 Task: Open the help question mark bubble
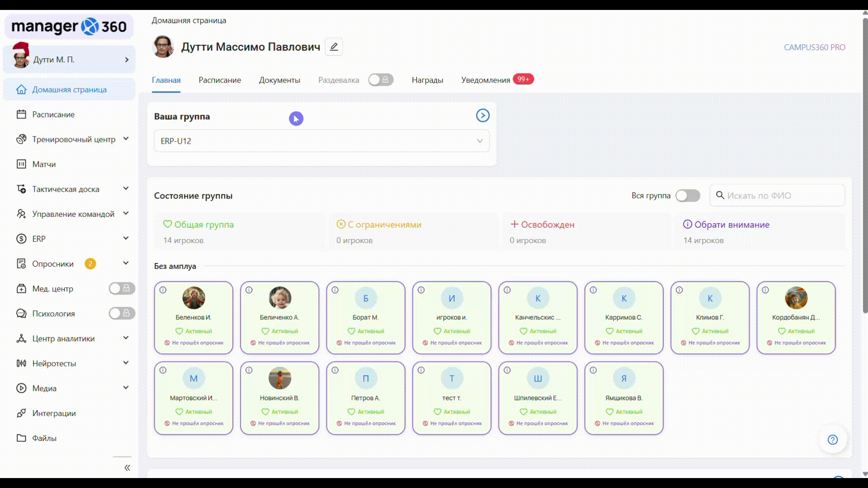pyautogui.click(x=832, y=440)
